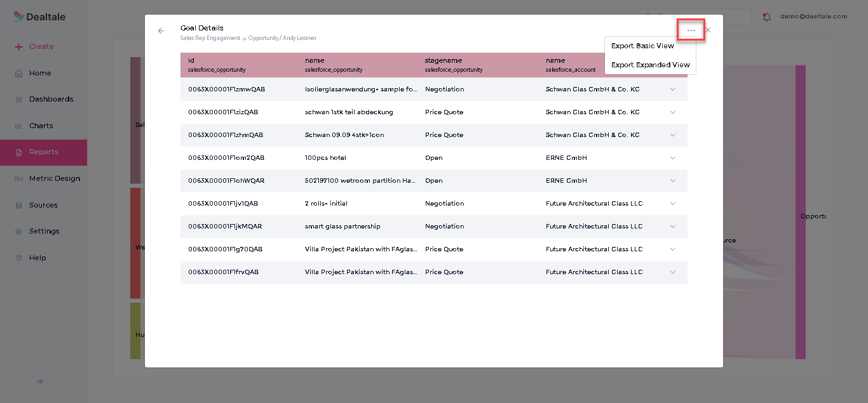Choose Export Basic View

click(642, 46)
